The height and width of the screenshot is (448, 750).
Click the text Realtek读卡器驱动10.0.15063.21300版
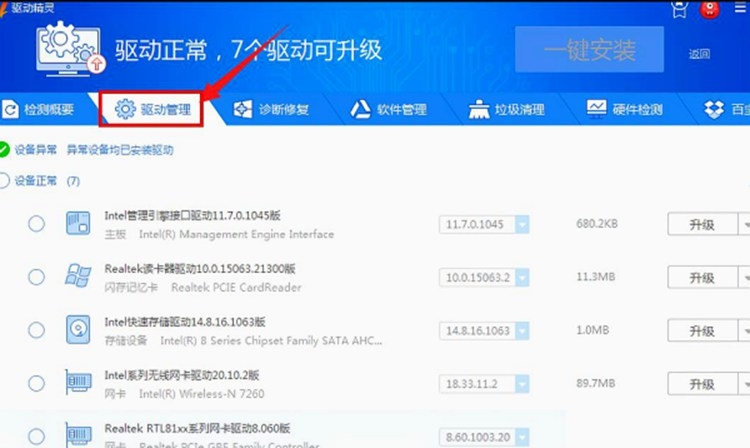pyautogui.click(x=200, y=269)
